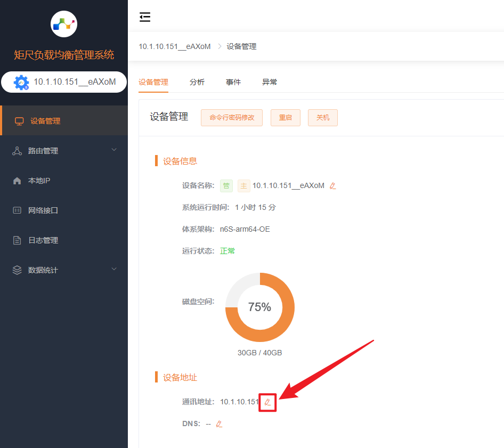
Task: Click the green 管 badge beside device name
Action: tap(226, 185)
